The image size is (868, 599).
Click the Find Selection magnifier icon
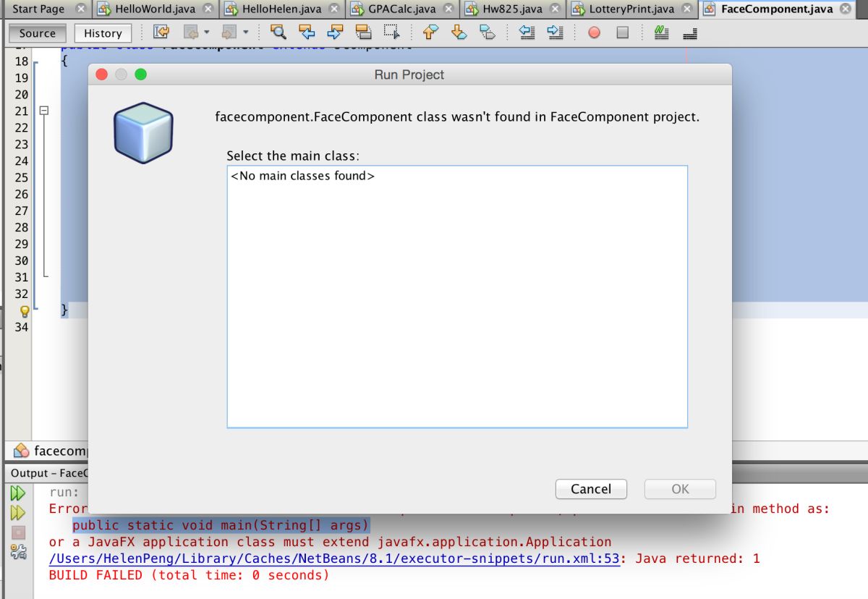(x=278, y=33)
